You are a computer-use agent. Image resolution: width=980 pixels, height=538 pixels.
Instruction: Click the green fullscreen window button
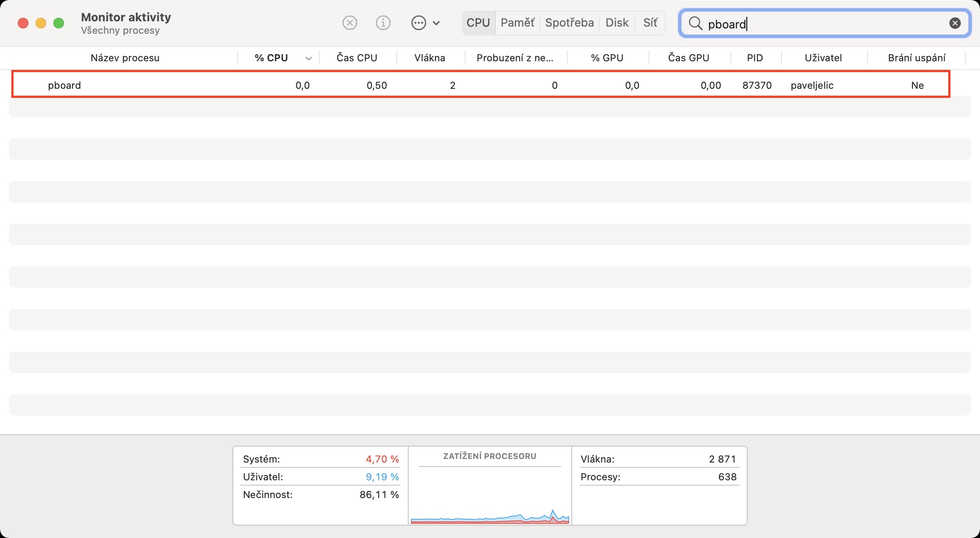pos(59,23)
